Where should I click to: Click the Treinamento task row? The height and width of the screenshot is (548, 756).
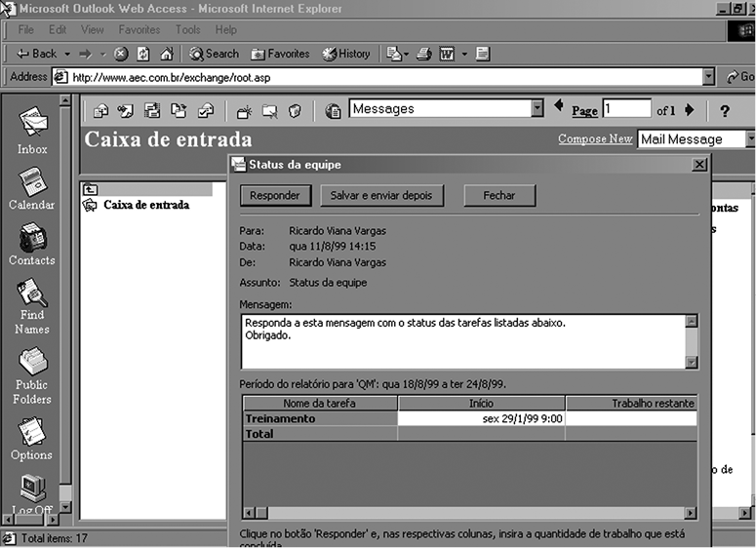pos(469,418)
